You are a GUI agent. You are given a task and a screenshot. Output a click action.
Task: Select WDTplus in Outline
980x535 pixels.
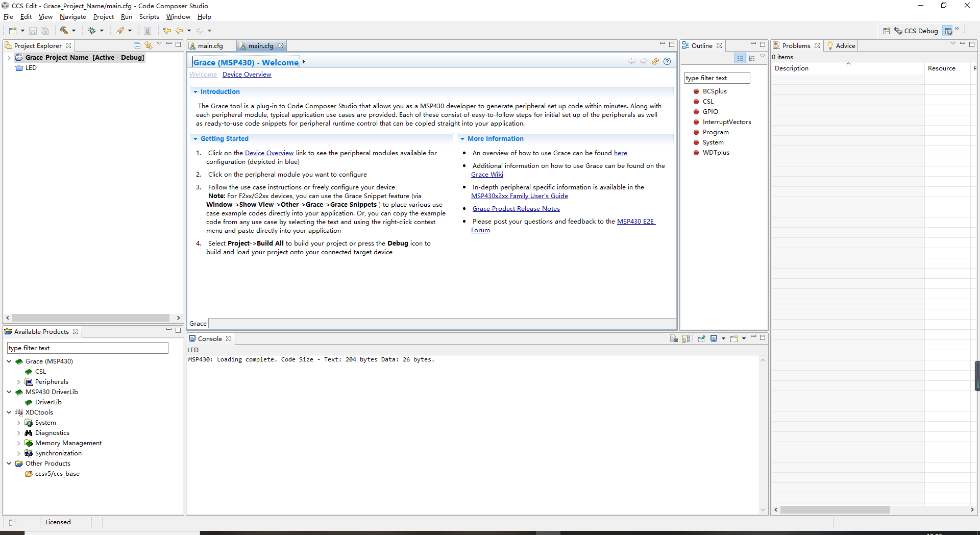tap(716, 153)
